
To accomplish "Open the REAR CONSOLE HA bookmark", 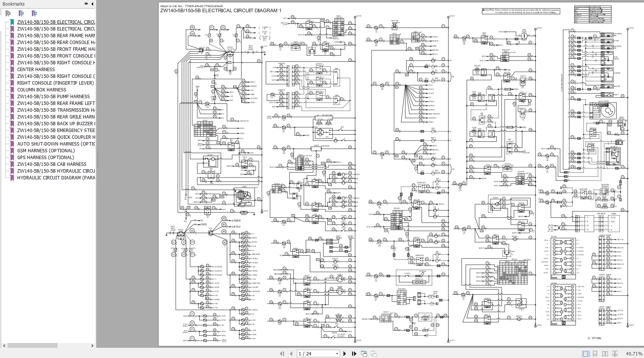I will point(56,42).
